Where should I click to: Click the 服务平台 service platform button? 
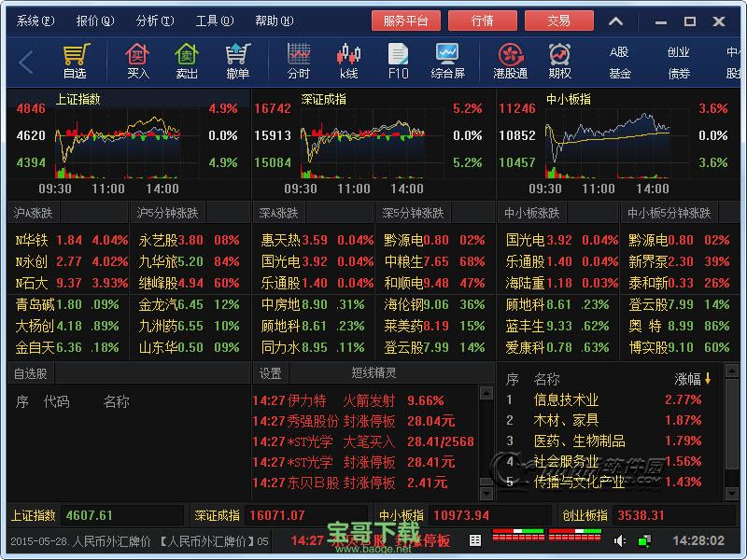(406, 20)
